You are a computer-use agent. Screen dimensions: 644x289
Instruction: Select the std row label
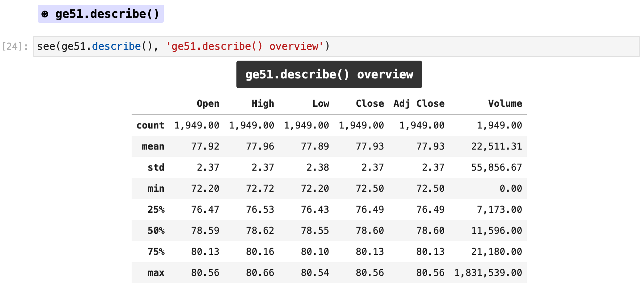point(156,167)
